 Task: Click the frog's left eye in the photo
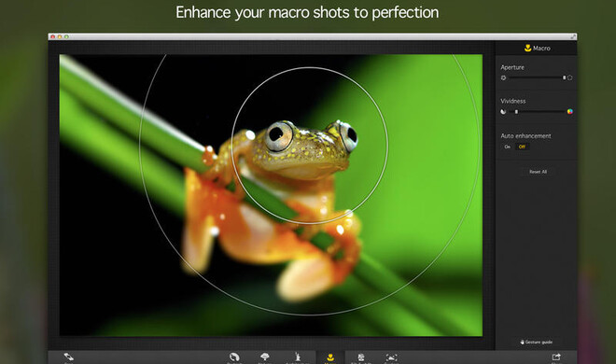point(278,136)
